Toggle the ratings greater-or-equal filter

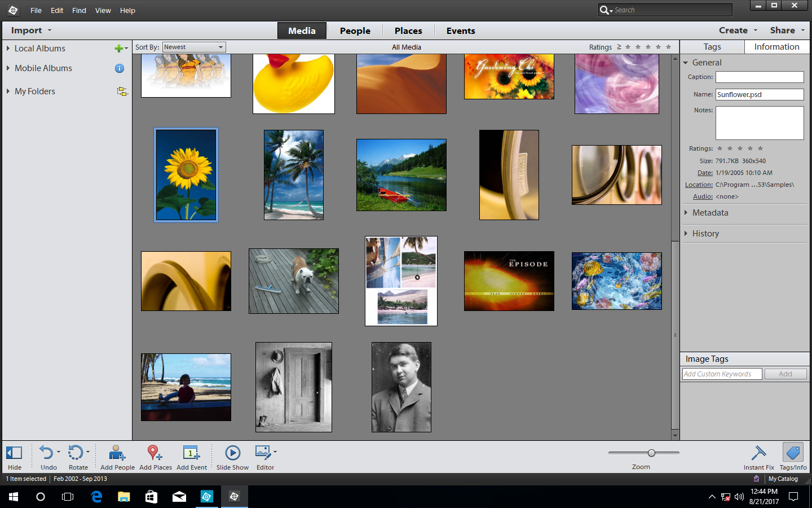coord(619,47)
